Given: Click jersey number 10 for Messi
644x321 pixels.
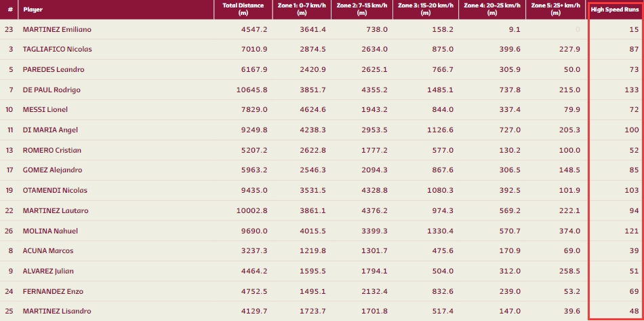Looking at the screenshot, I should [9, 110].
